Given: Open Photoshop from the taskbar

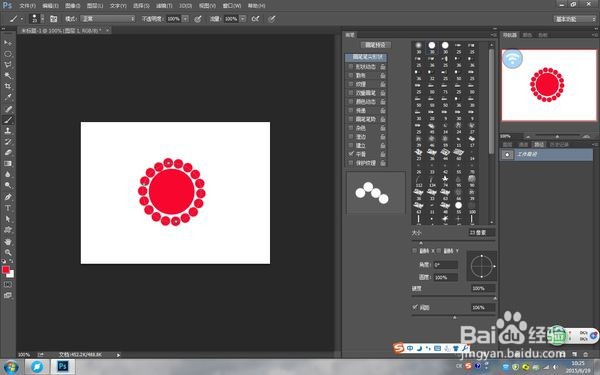Looking at the screenshot, I should coord(62,367).
